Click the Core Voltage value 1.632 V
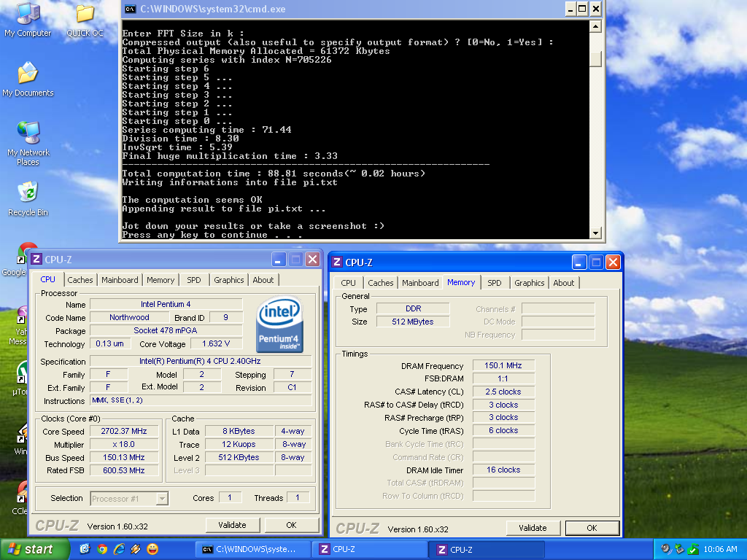Viewport: 747px width, 560px height. (216, 344)
